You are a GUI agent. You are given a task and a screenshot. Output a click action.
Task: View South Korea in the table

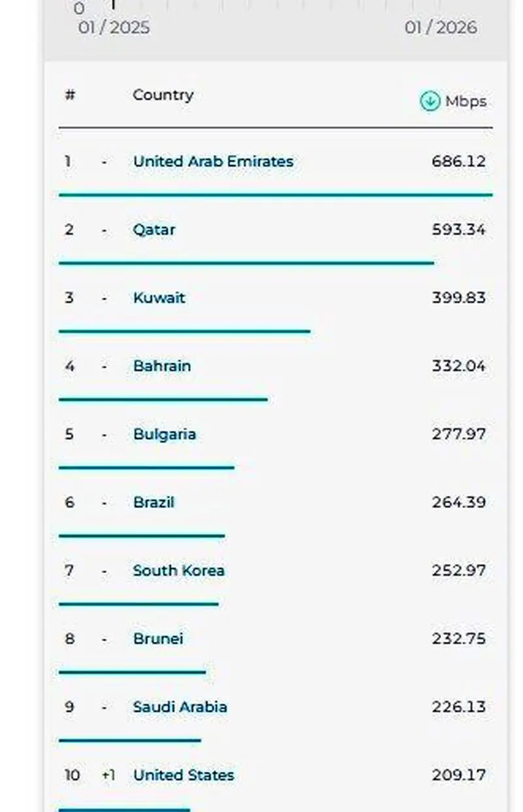pyautogui.click(x=178, y=571)
